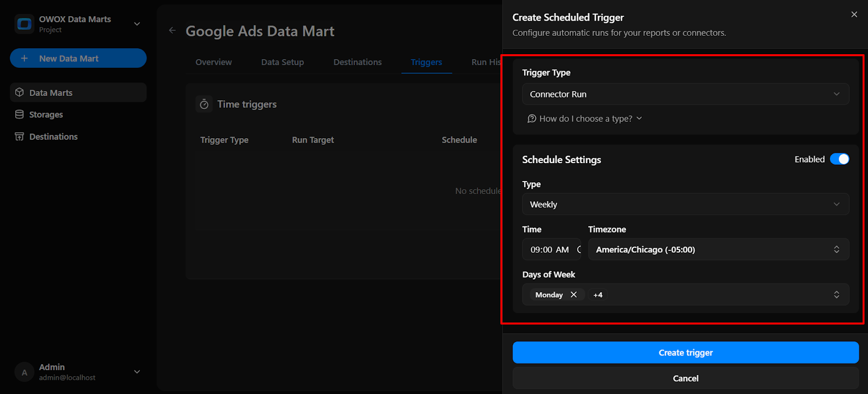Switch to the Destinations tab
This screenshot has height=394, width=868.
point(358,62)
